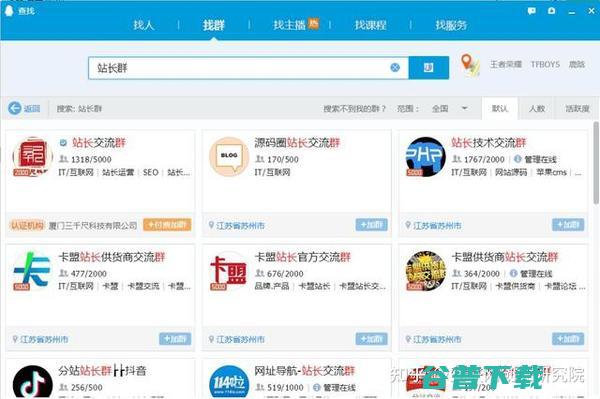Clear the search text with the X icon
This screenshot has height=399, width=600.
click(395, 68)
